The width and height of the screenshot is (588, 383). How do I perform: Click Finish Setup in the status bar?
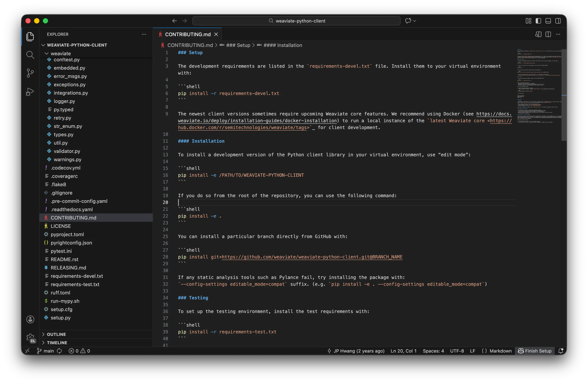pyautogui.click(x=534, y=351)
